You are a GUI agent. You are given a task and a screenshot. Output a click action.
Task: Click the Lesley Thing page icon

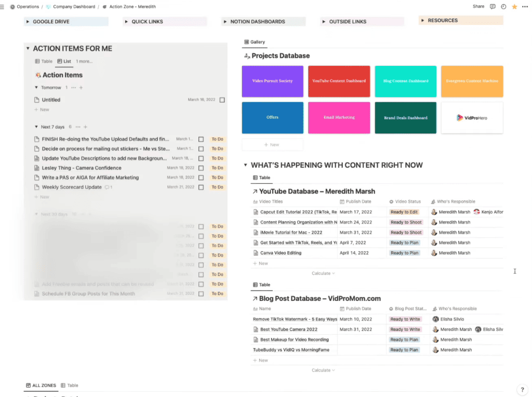pos(37,168)
